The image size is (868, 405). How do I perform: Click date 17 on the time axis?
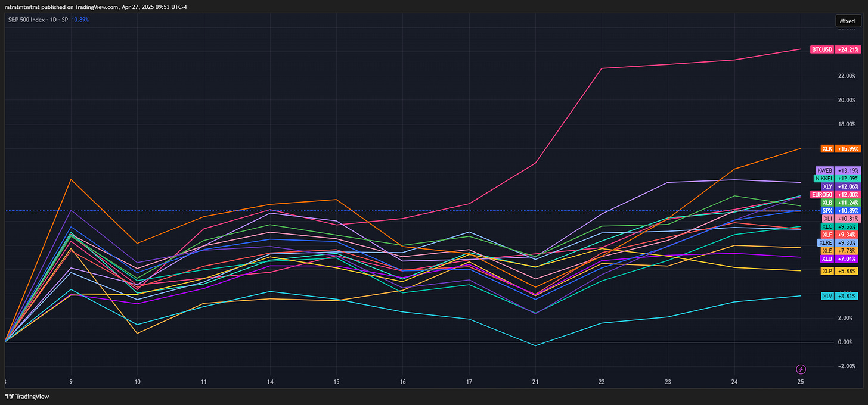pos(469,382)
